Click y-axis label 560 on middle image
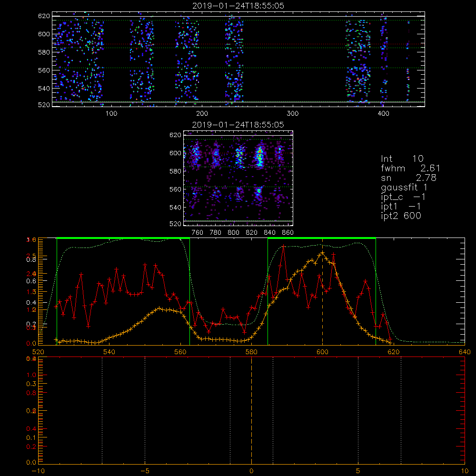476x476 pixels. [x=175, y=189]
